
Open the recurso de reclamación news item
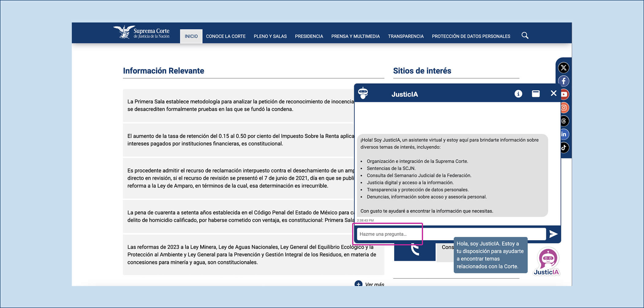tap(239, 178)
